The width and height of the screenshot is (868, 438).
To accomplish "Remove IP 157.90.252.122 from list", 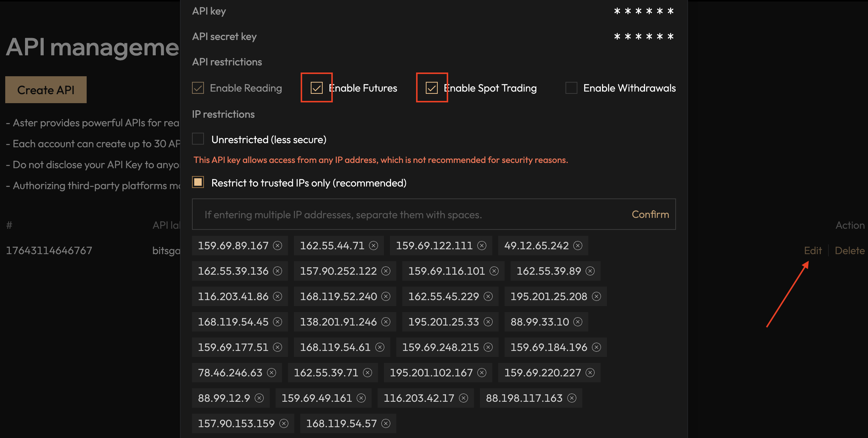I will pyautogui.click(x=386, y=271).
